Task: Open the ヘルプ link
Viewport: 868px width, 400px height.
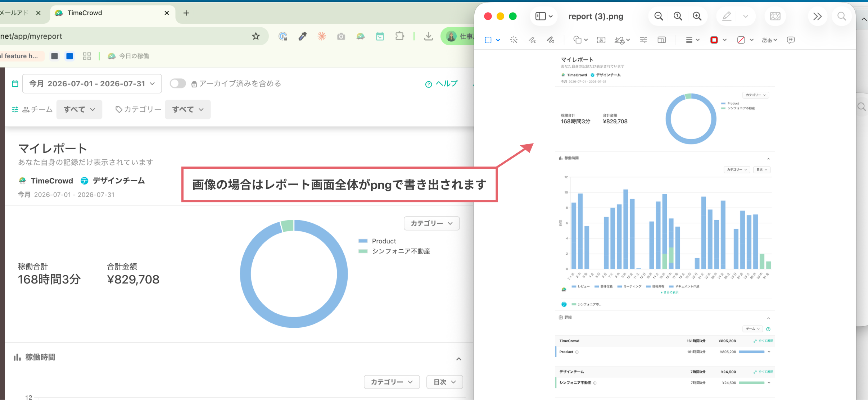Action: tap(441, 83)
